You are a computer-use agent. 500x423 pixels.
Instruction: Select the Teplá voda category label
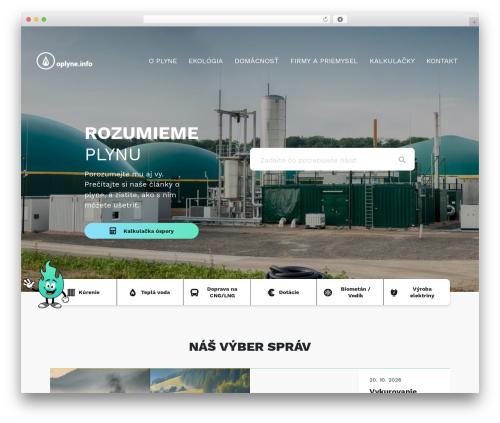pyautogui.click(x=155, y=292)
